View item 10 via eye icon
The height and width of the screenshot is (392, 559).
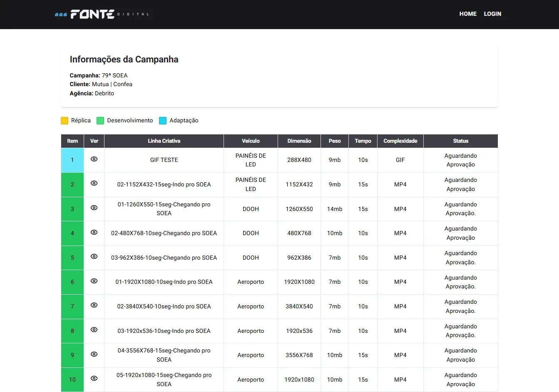pos(94,379)
